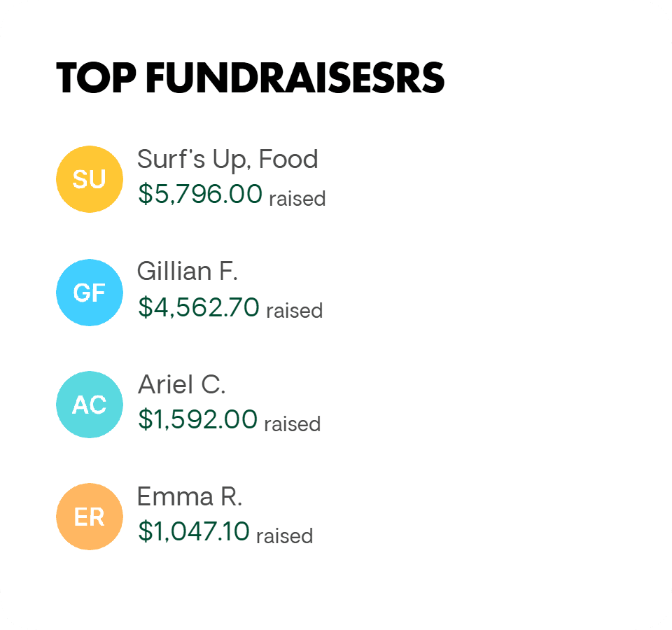Open Surf's Up, Food fundraiser name
Screen dimensions: 672x630
pyautogui.click(x=227, y=160)
